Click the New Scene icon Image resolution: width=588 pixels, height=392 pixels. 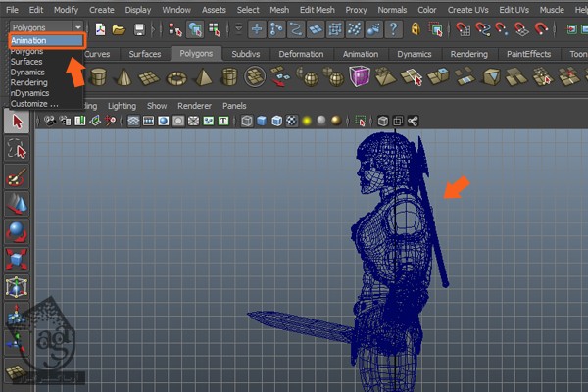coord(100,28)
